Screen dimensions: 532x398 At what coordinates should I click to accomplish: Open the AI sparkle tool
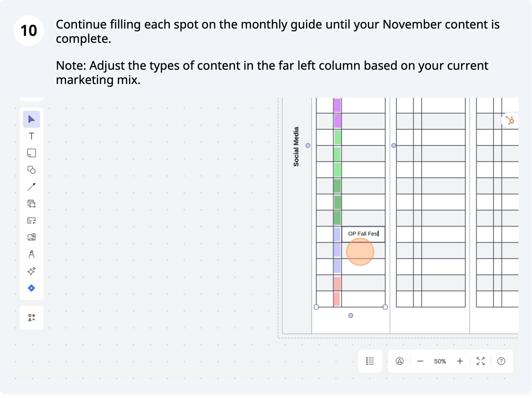(31, 271)
